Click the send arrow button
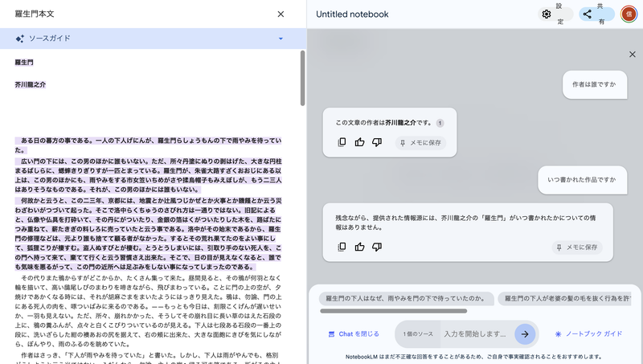643x364 pixels. [525, 333]
